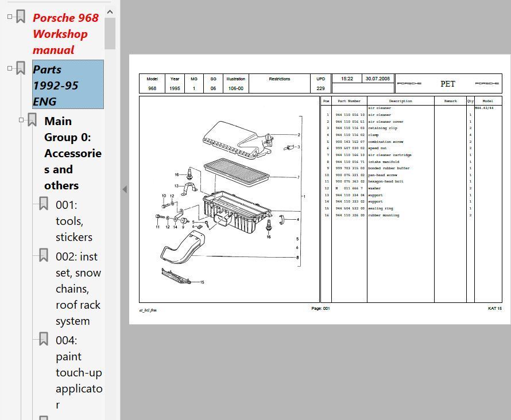The height and width of the screenshot is (420, 511).
Task: Click the 'air cleaner cartridge' description
Action: click(390, 155)
